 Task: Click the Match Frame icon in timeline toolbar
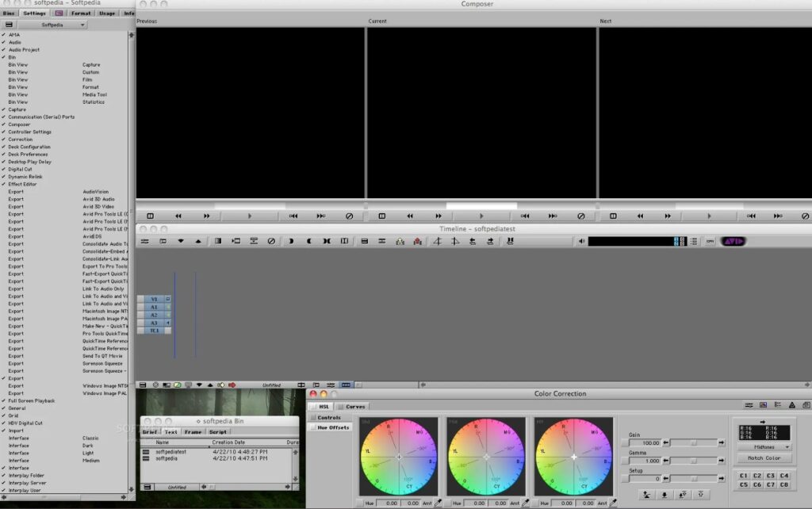(236, 242)
